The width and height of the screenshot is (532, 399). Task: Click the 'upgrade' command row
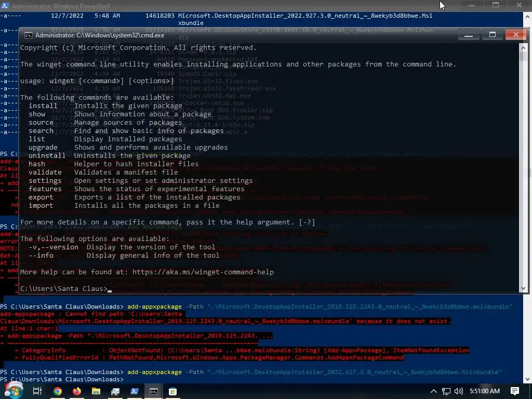tap(128, 147)
